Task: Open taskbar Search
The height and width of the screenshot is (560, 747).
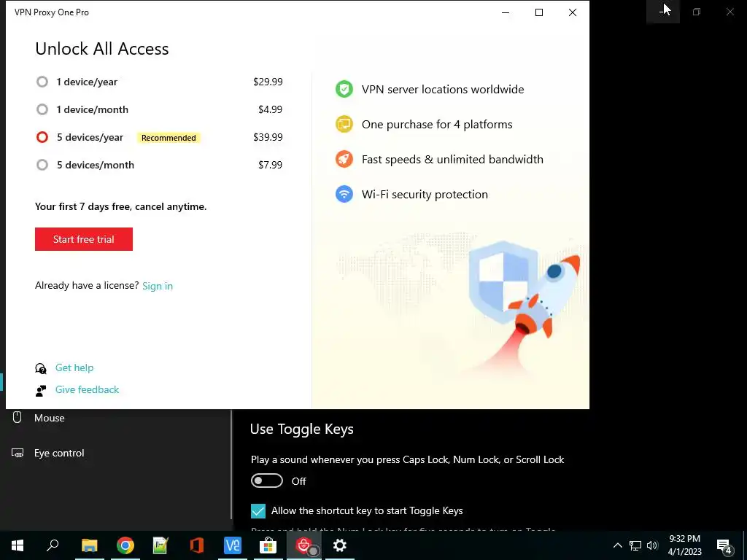Action: click(53, 545)
